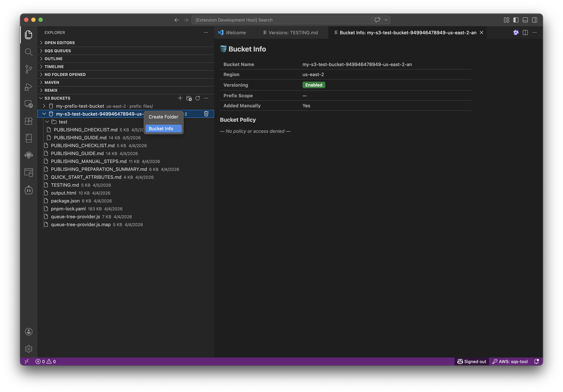Click the purple extension icon in editor toolbar

516,33
